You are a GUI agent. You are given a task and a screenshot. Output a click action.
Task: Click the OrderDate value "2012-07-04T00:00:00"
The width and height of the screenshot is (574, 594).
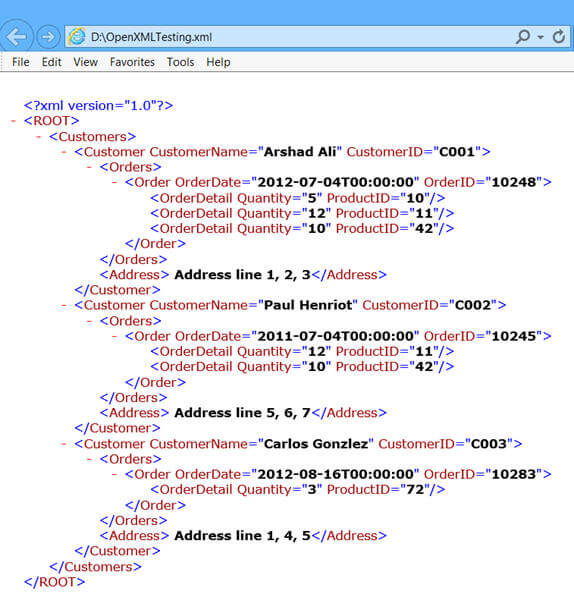[336, 182]
